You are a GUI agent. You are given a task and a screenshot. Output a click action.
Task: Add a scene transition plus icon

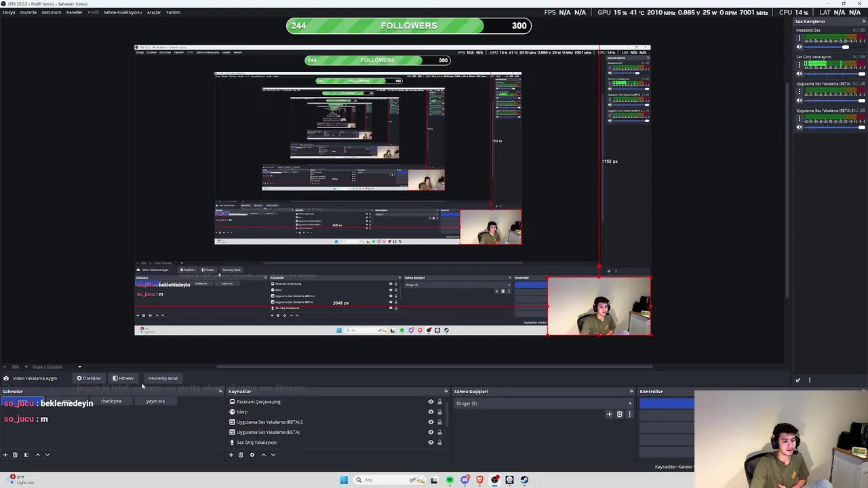pyautogui.click(x=609, y=414)
